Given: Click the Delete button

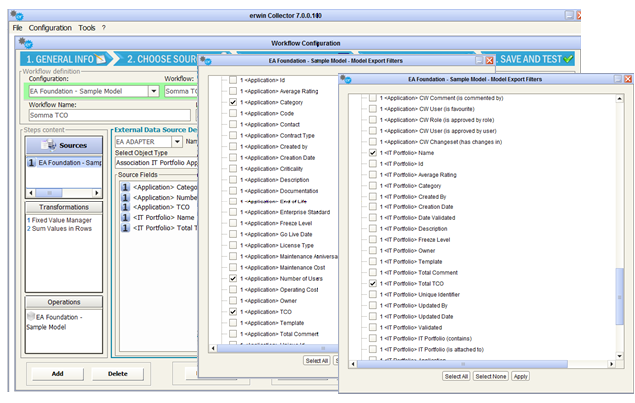Looking at the screenshot, I should [x=117, y=373].
